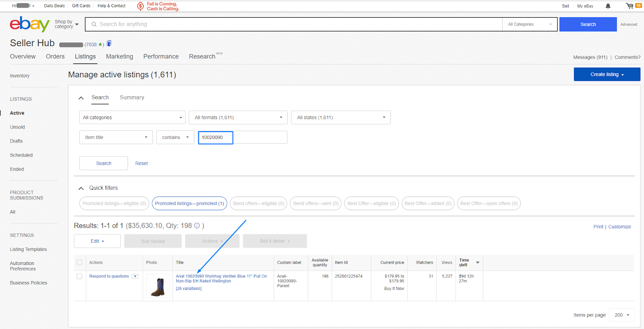Go to the Marketing tab

pyautogui.click(x=120, y=56)
